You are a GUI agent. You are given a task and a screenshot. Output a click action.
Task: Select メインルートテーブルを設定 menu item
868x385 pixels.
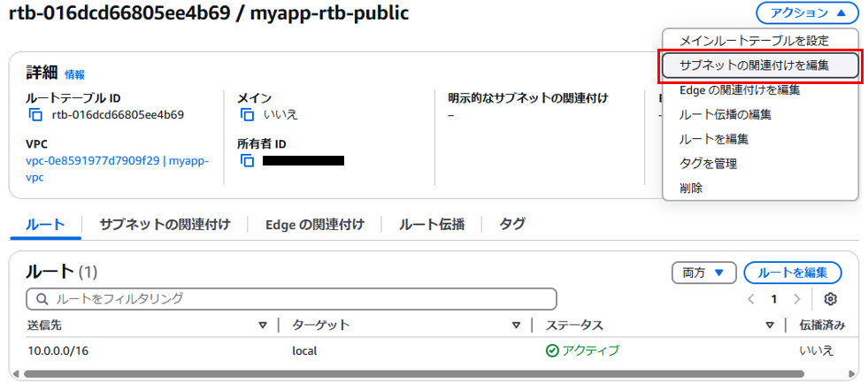(x=762, y=41)
